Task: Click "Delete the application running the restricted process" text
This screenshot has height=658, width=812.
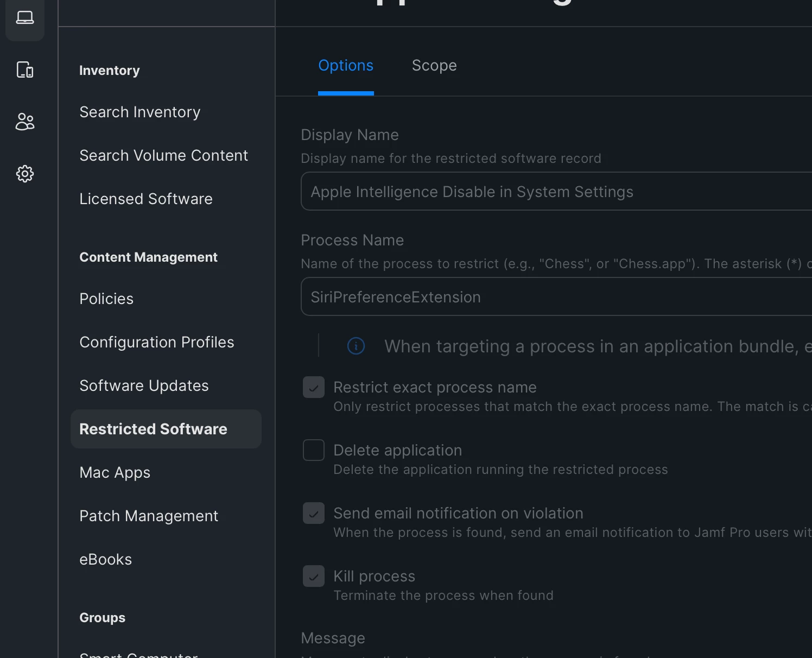Action: point(501,470)
